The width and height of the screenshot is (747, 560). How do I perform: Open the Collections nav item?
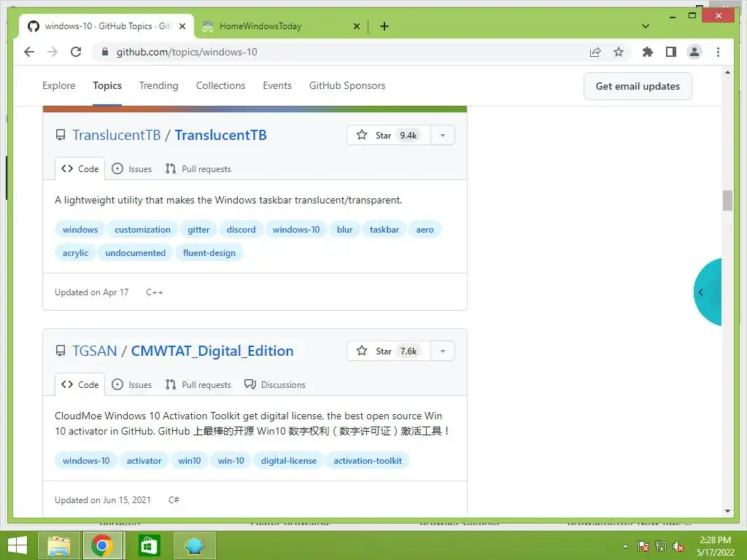click(x=220, y=86)
